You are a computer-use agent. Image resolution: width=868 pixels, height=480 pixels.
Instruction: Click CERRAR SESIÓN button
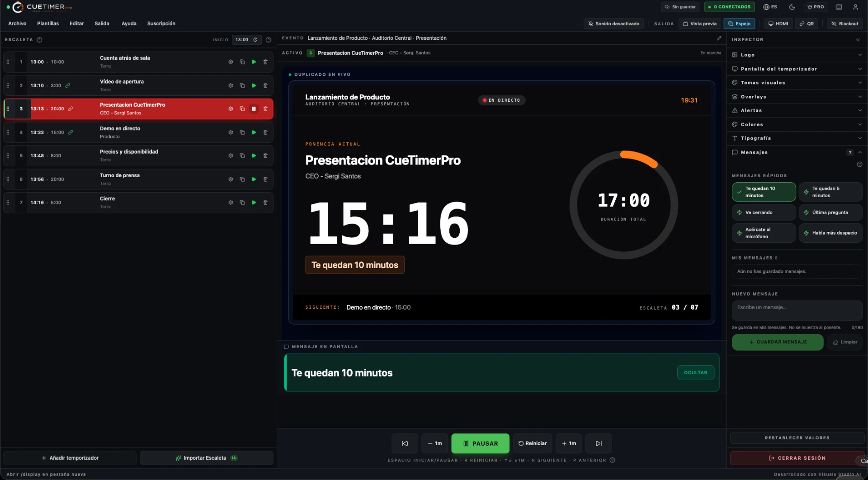point(797,458)
